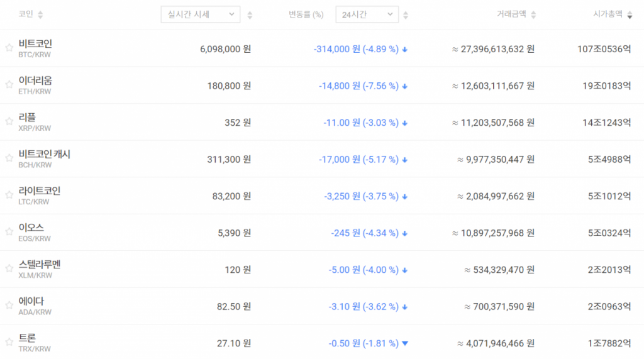The image size is (644, 359).
Task: Open the 이오스 coin name
Action: pyautogui.click(x=31, y=228)
